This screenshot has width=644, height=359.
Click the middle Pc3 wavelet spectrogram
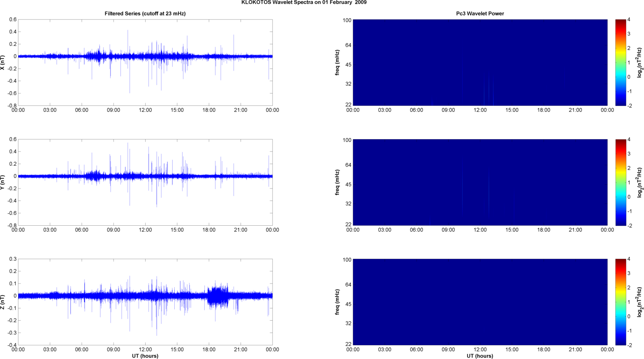(x=480, y=182)
